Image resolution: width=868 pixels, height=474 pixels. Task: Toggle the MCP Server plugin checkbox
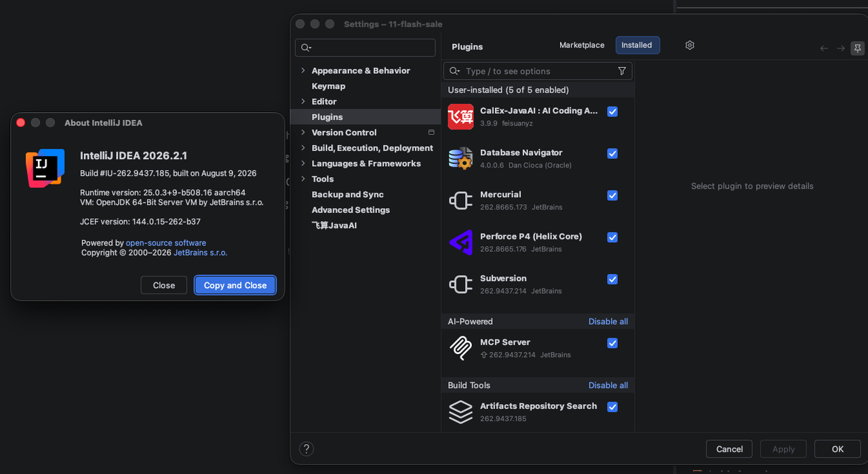(612, 343)
